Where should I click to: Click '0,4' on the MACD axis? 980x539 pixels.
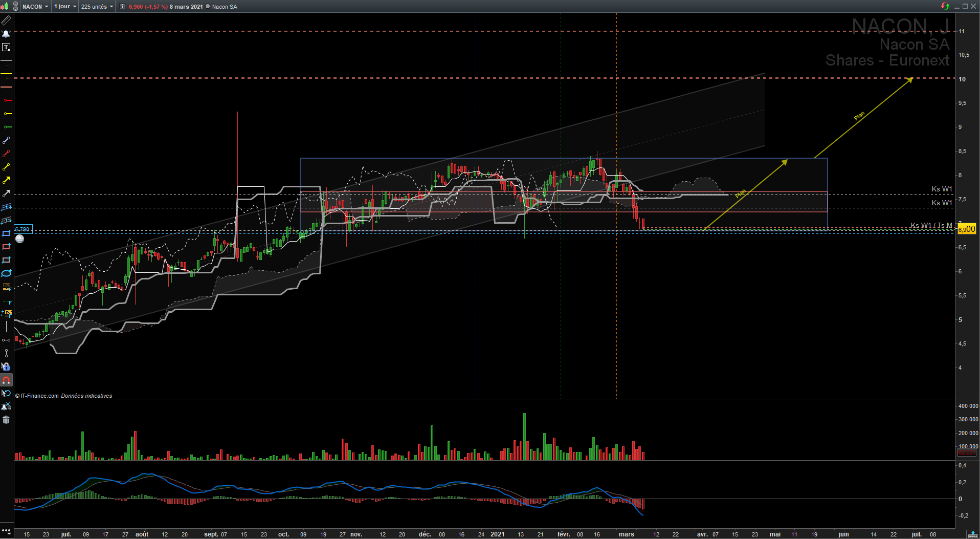click(x=963, y=465)
